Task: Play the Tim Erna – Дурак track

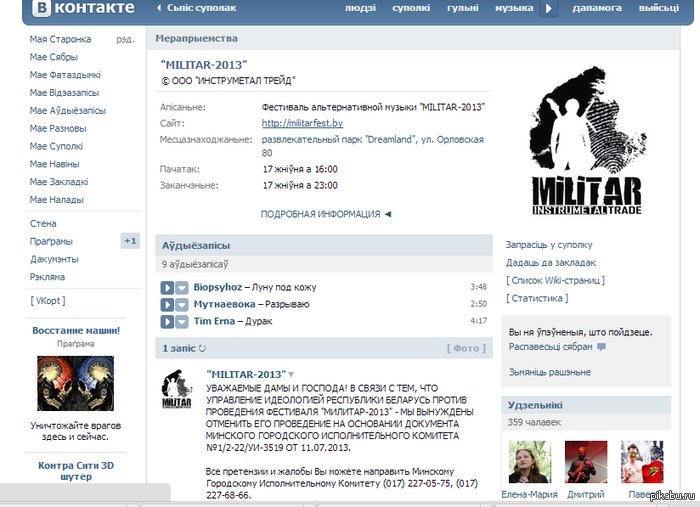Action: pyautogui.click(x=167, y=321)
